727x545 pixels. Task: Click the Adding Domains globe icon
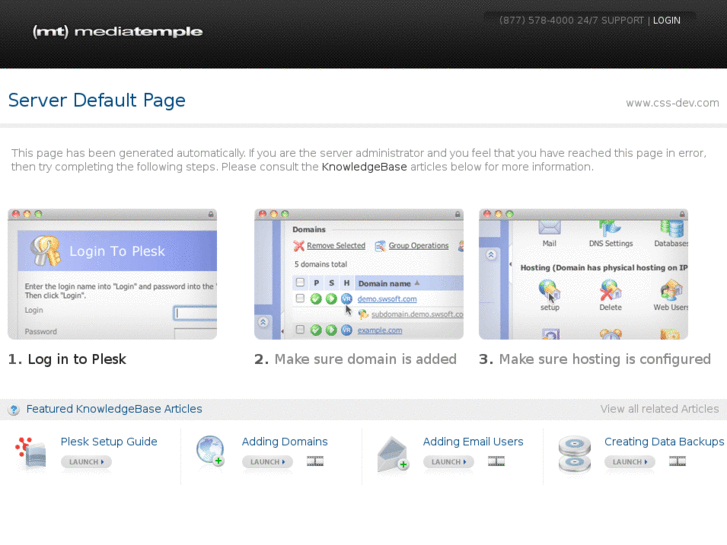[210, 451]
